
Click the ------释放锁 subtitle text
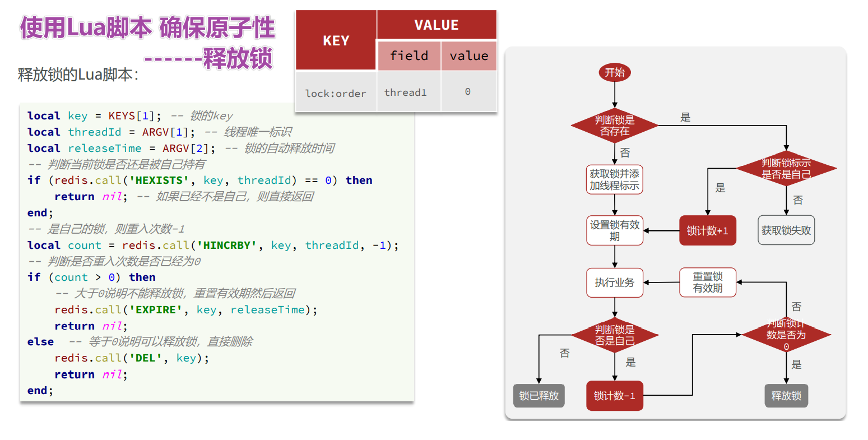click(208, 58)
